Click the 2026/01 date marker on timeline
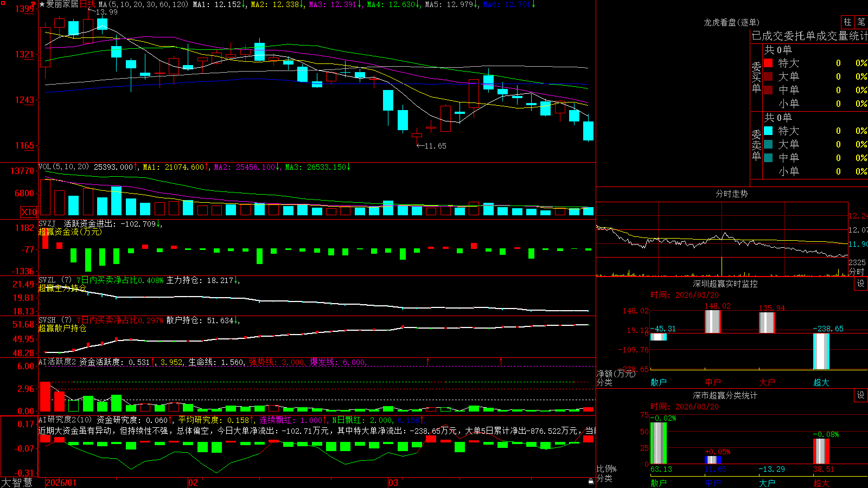Viewport: 868px width, 488px height. (61, 483)
